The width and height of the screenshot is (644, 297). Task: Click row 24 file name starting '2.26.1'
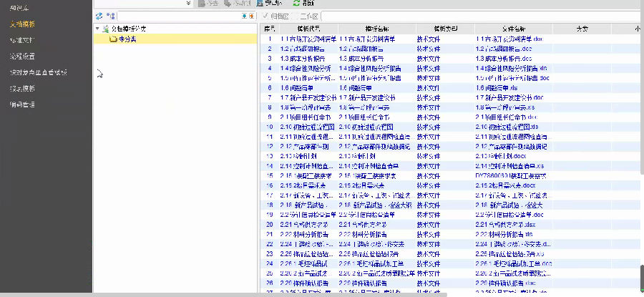(514, 264)
